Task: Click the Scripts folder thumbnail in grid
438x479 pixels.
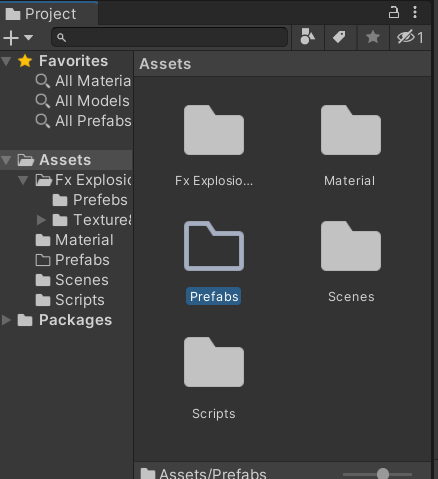Action: (x=214, y=362)
